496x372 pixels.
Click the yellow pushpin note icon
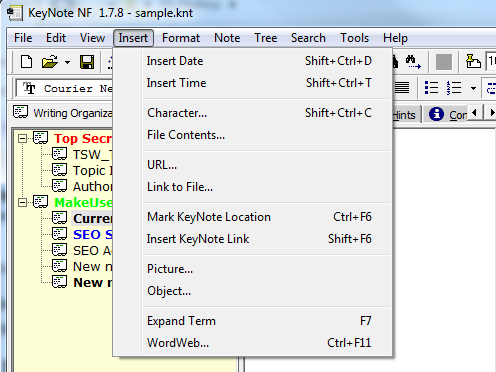tap(473, 62)
